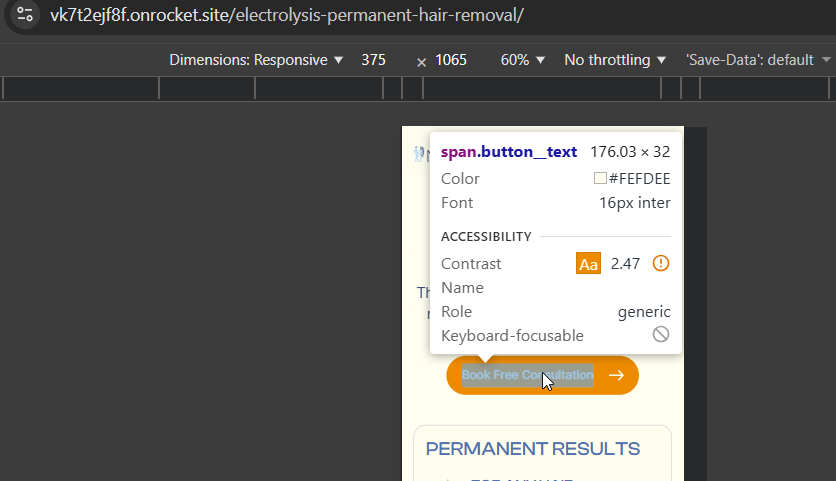Click the grey not-keyboard-focusable circle-slash icon
Screen dimensions: 836x481
pyautogui.click(x=661, y=334)
